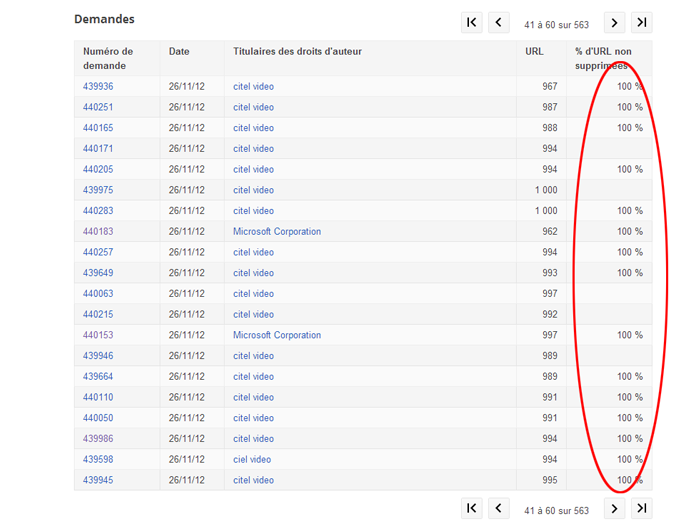Click citel video link in row 439975
Viewport: 675px width, 528px height.
point(253,190)
